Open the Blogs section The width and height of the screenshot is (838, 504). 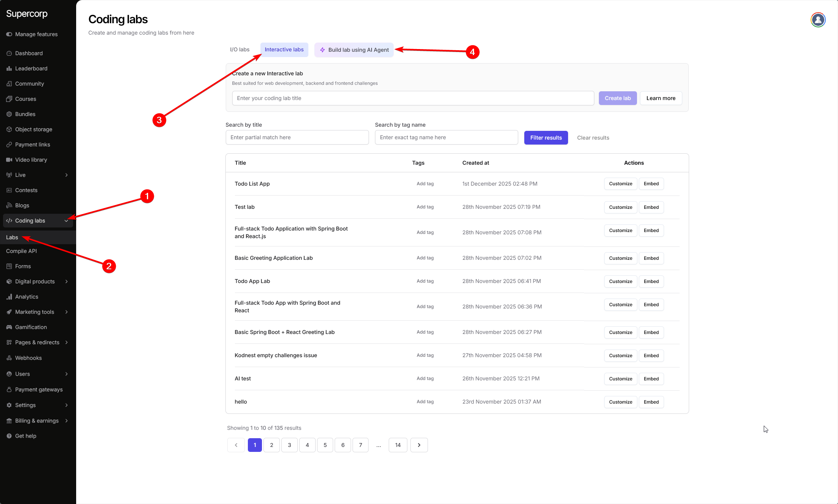click(x=22, y=205)
